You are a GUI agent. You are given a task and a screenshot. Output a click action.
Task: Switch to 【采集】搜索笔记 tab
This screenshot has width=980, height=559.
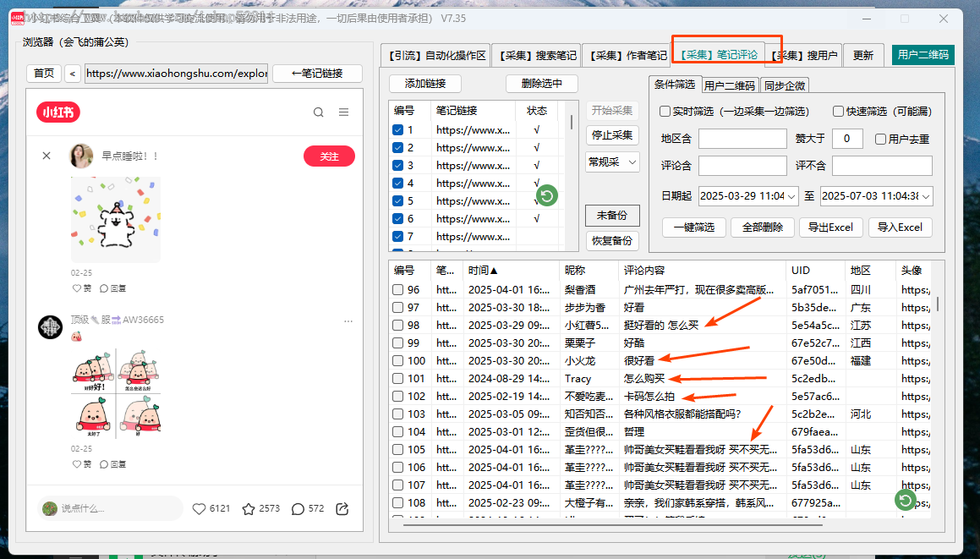pyautogui.click(x=537, y=55)
